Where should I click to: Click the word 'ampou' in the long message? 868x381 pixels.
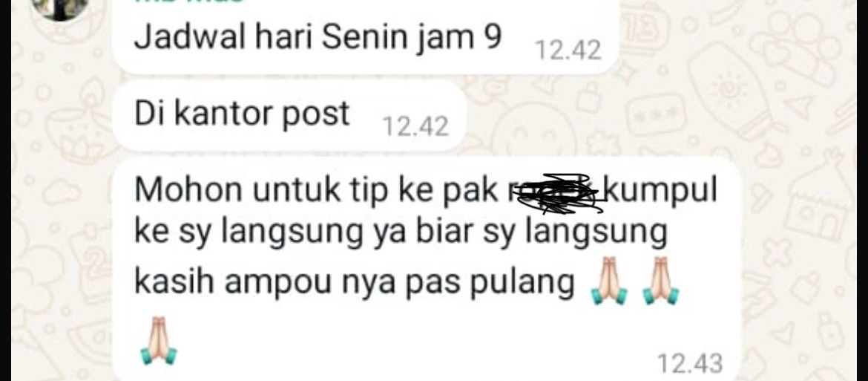(x=280, y=283)
